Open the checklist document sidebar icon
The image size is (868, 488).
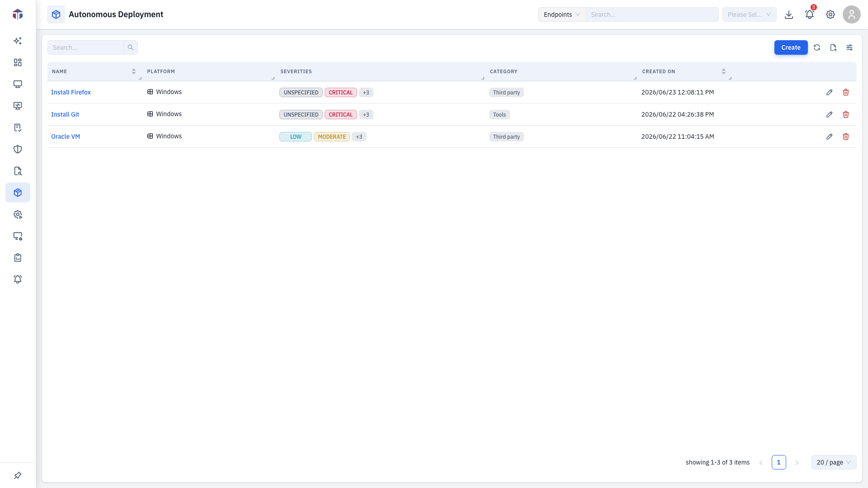pyautogui.click(x=18, y=127)
